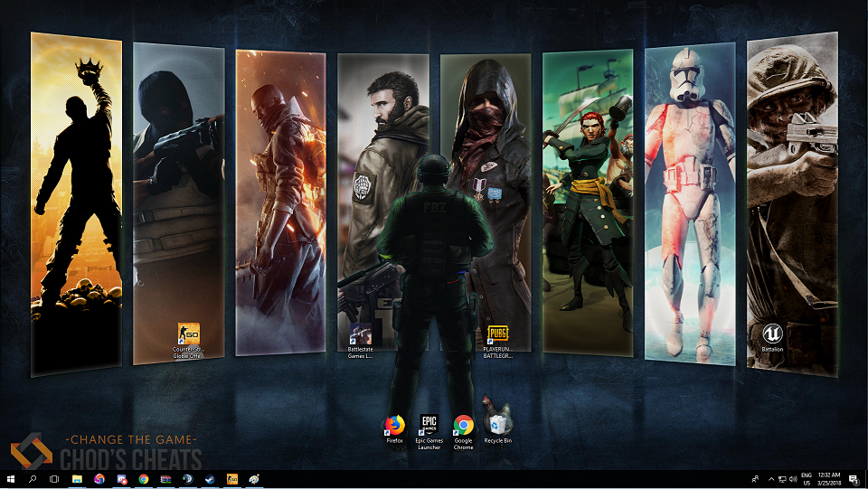
Task: Show hidden system tray icons
Action: click(x=771, y=479)
